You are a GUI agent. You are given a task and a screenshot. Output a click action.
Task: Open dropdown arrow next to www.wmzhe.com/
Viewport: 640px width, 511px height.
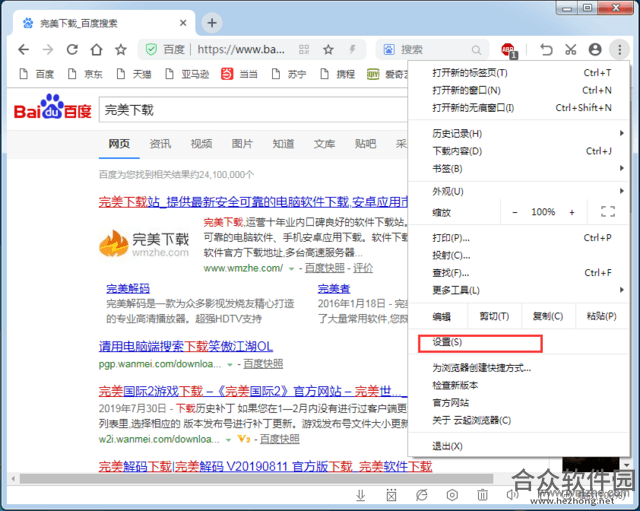pos(291,269)
